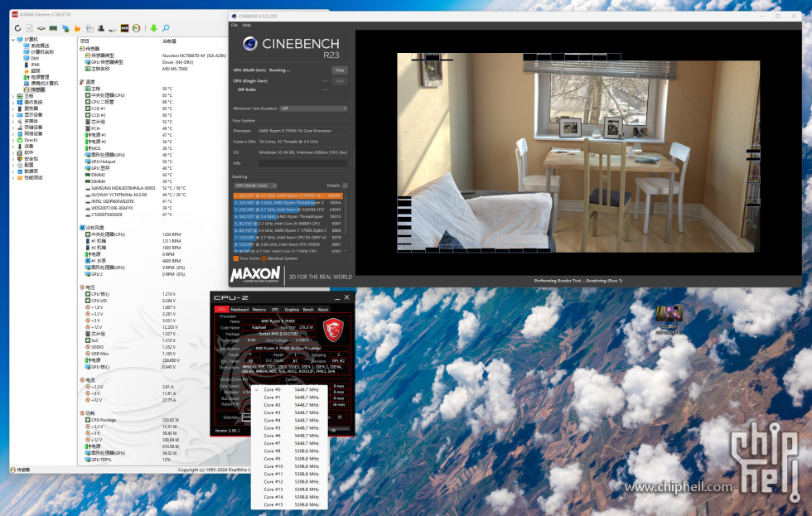Switch to the About tab in CPU-Z
The image size is (812, 516).
click(x=323, y=310)
